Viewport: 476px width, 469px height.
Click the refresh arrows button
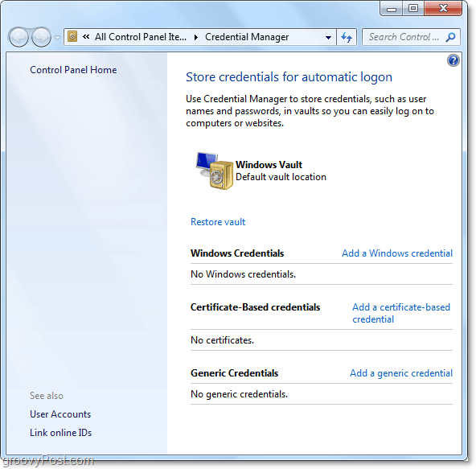(x=347, y=37)
